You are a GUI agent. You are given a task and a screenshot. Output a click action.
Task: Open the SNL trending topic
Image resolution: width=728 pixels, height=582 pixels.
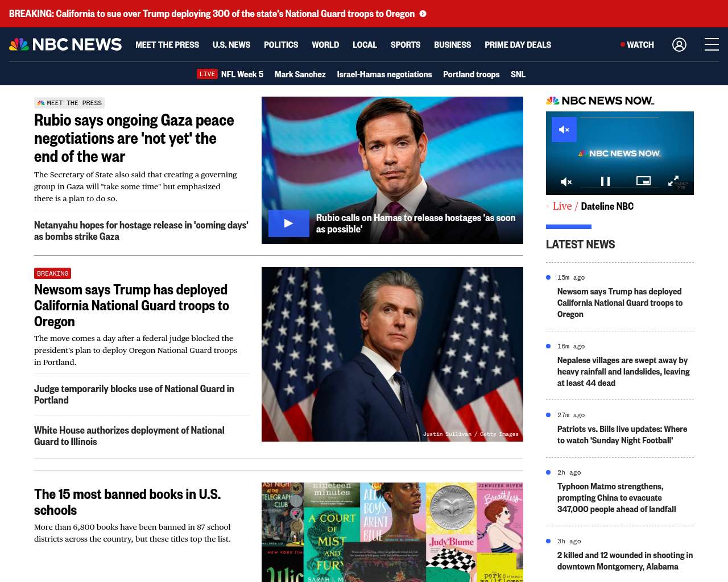point(518,74)
